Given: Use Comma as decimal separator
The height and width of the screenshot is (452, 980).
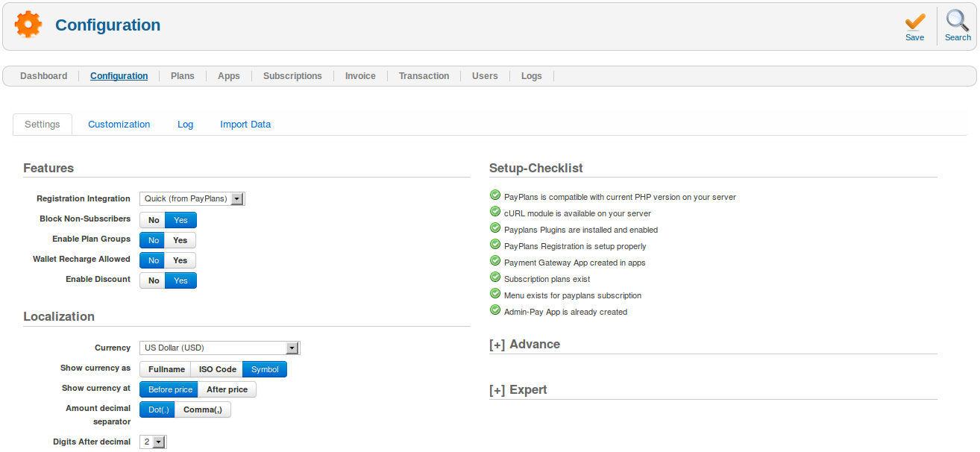Looking at the screenshot, I should point(202,409).
